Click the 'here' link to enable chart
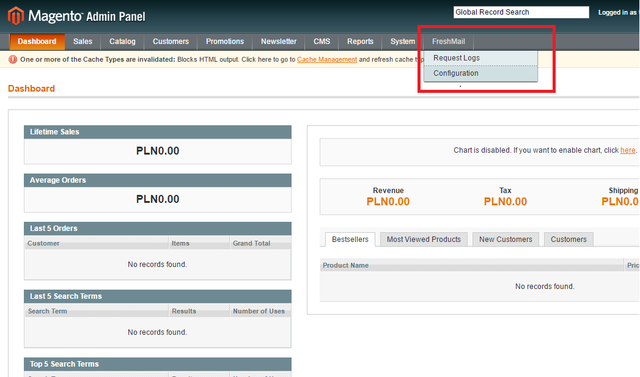The image size is (640, 377). (628, 150)
